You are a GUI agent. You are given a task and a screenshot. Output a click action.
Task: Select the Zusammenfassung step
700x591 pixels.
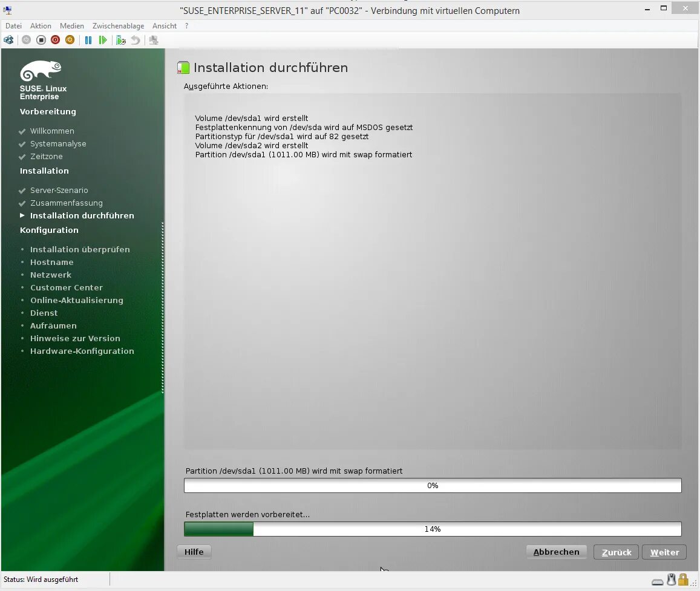67,203
